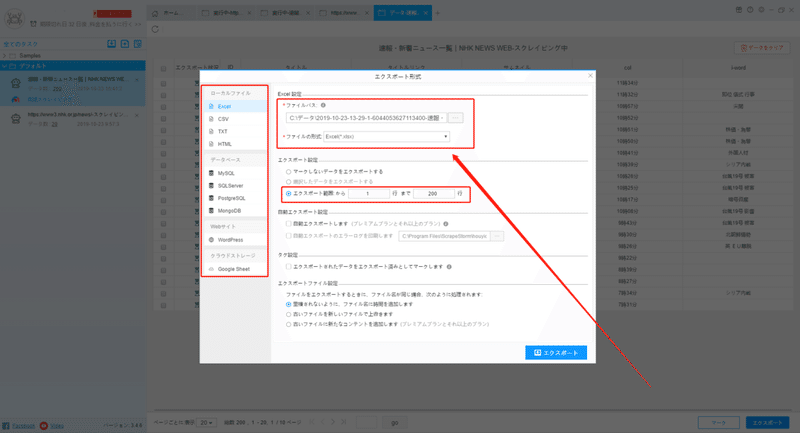Select the add-time-to-filename radio option
This screenshot has width=800, height=433.
click(x=289, y=304)
